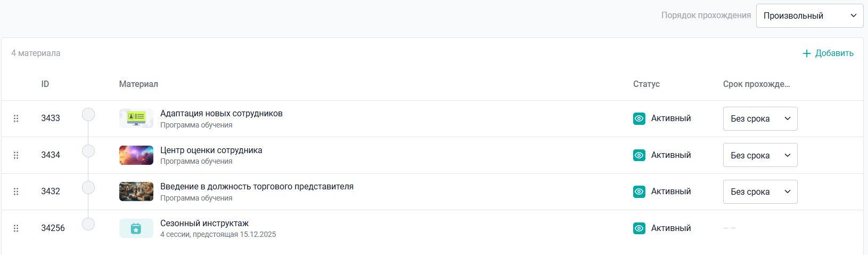Click timeline circle marker for row 3433

[88, 115]
